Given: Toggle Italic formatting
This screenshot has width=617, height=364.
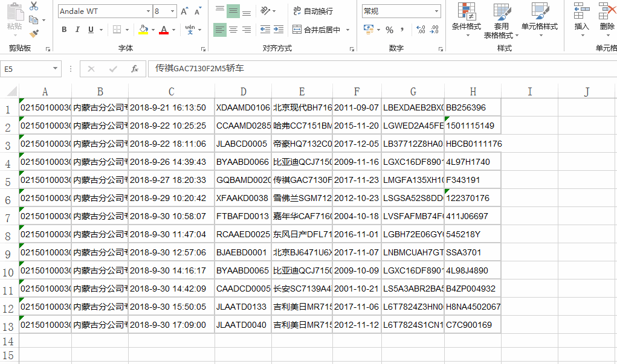Looking at the screenshot, I should pos(77,30).
